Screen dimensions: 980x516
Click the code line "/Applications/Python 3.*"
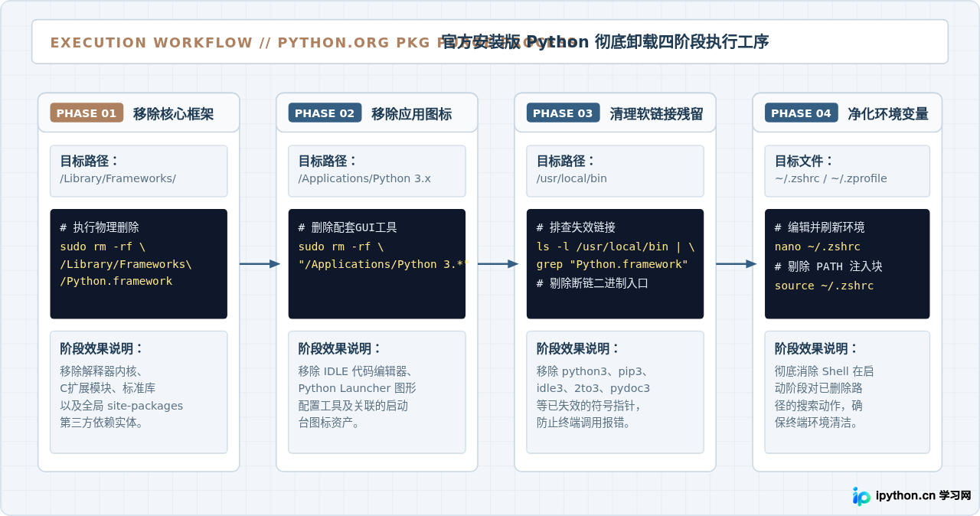click(381, 264)
